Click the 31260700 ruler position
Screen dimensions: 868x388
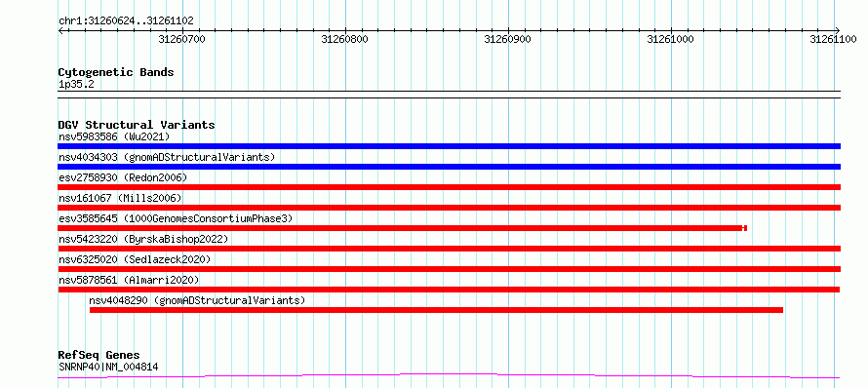(181, 39)
